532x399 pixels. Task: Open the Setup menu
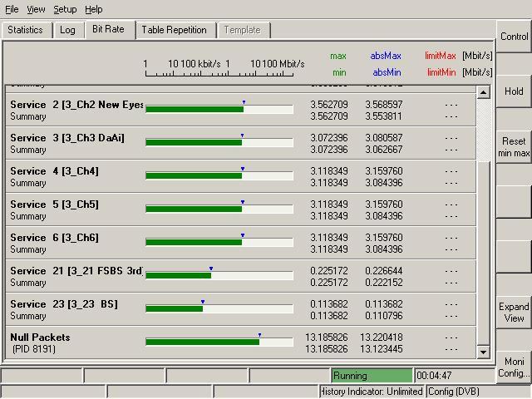65,9
